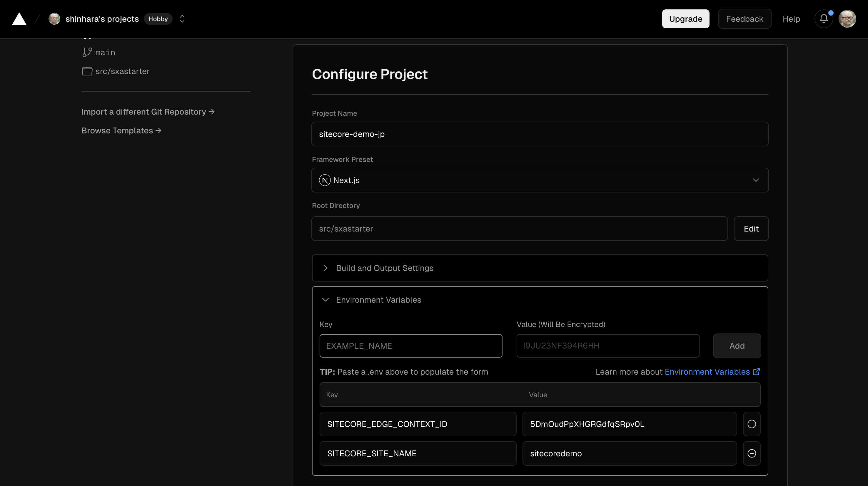
Task: Open the Framework Preset dropdown
Action: tap(540, 180)
